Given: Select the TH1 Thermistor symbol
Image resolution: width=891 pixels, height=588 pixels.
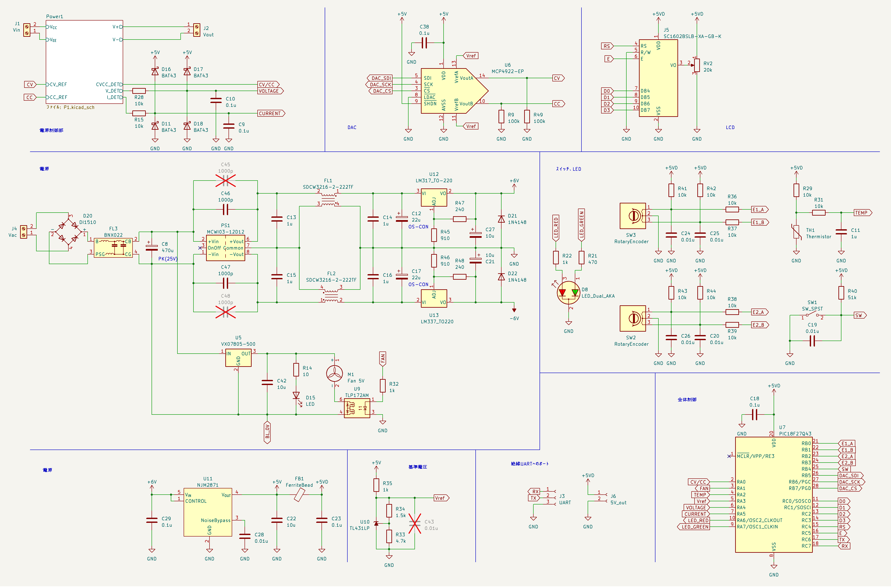Looking at the screenshot, I should (x=796, y=232).
